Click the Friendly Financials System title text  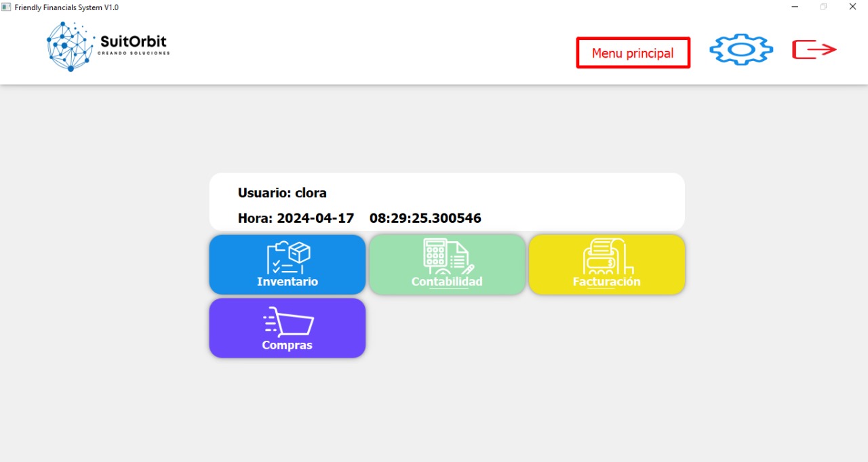pos(66,7)
